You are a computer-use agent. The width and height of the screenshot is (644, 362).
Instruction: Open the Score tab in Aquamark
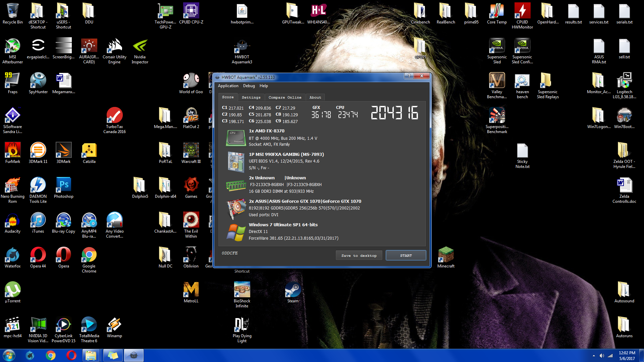pyautogui.click(x=228, y=97)
